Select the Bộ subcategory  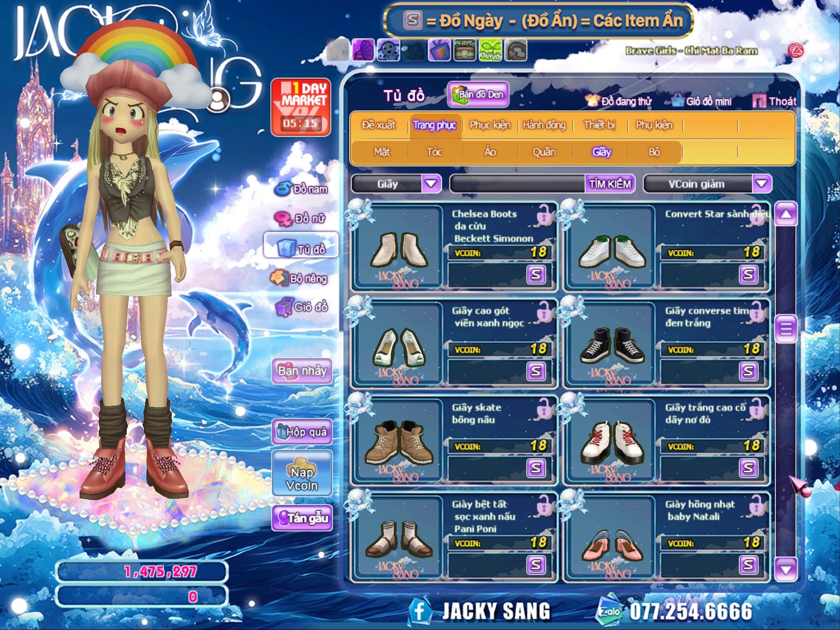point(654,152)
